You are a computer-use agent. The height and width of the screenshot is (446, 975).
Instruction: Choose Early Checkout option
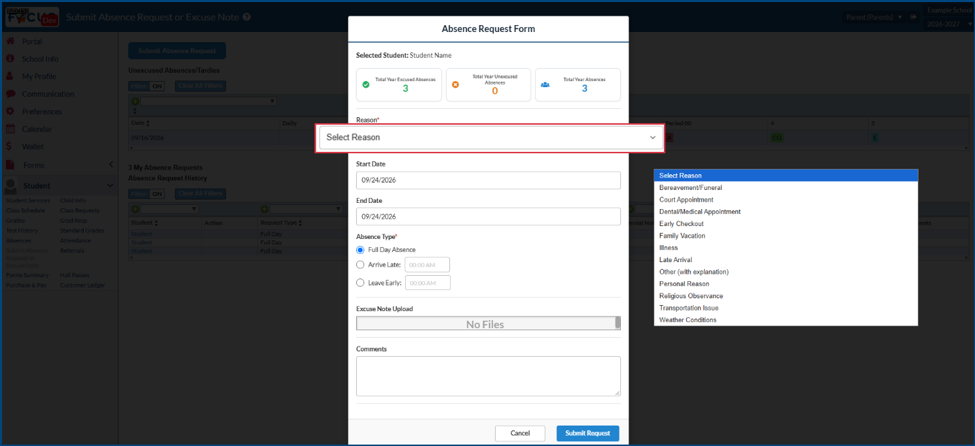786,223
